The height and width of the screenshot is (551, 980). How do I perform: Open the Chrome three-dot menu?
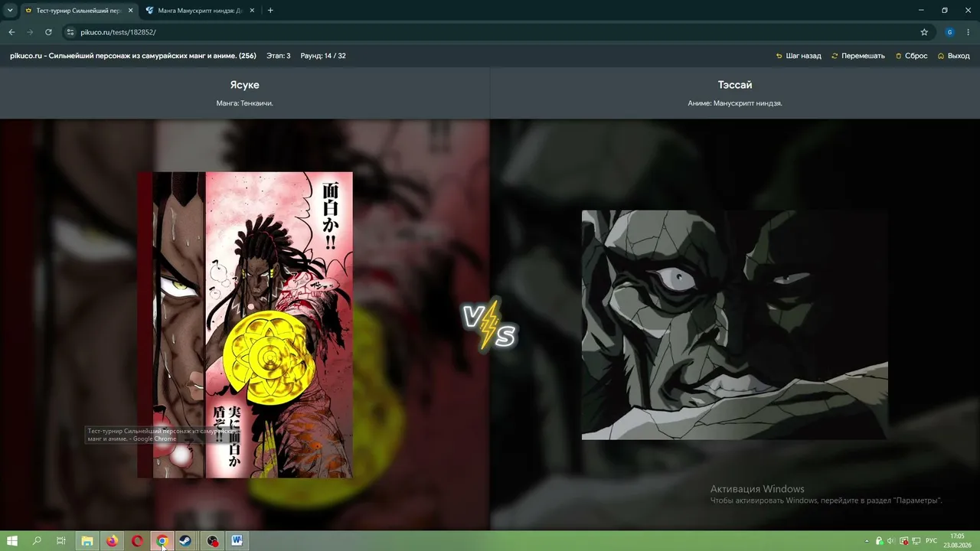coord(969,32)
